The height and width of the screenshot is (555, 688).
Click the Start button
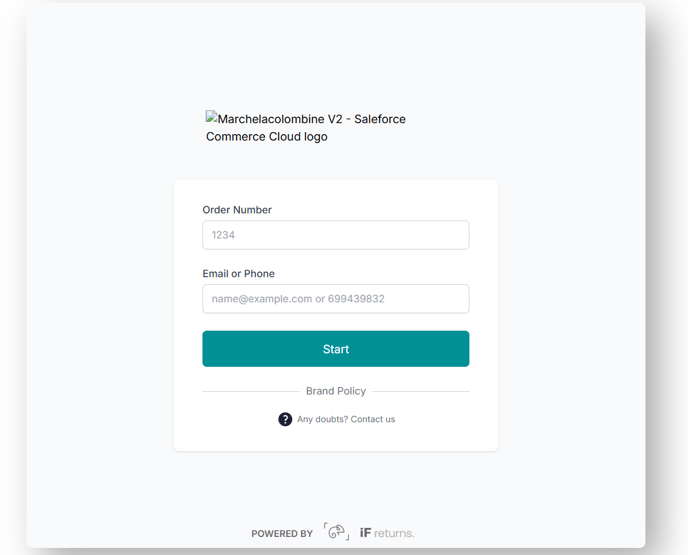point(335,349)
